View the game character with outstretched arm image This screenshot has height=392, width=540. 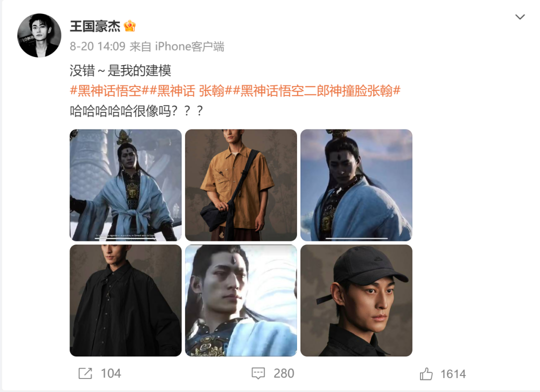[x=125, y=185]
